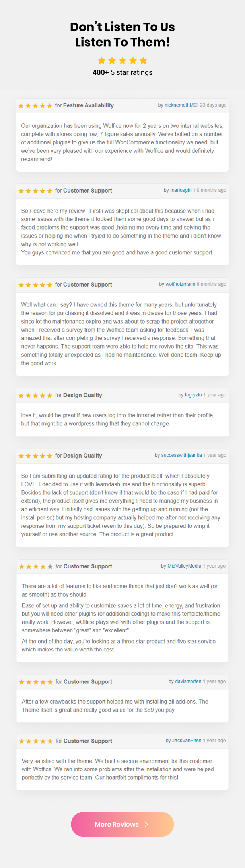Open nicknemethMCI's user profile link
This screenshot has height=868, width=245.
coord(181,105)
